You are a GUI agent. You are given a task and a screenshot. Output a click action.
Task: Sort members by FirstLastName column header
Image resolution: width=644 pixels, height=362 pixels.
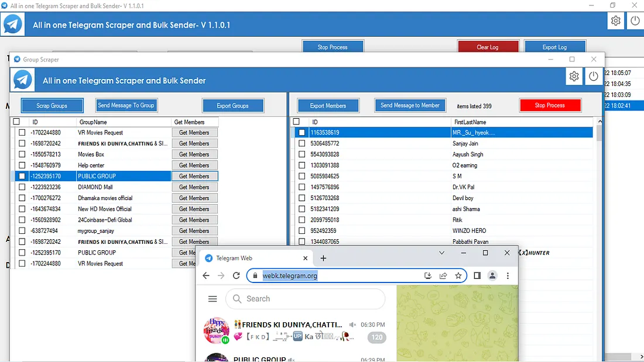coord(522,122)
